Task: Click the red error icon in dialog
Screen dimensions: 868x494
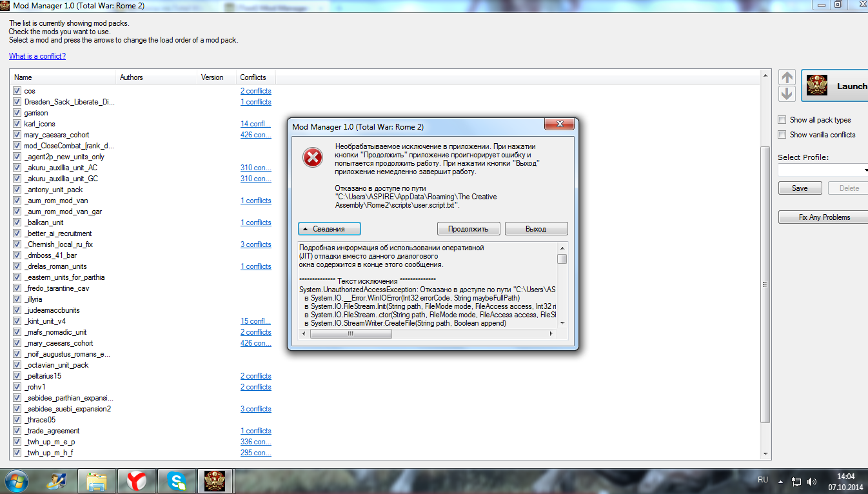Action: pyautogui.click(x=313, y=157)
